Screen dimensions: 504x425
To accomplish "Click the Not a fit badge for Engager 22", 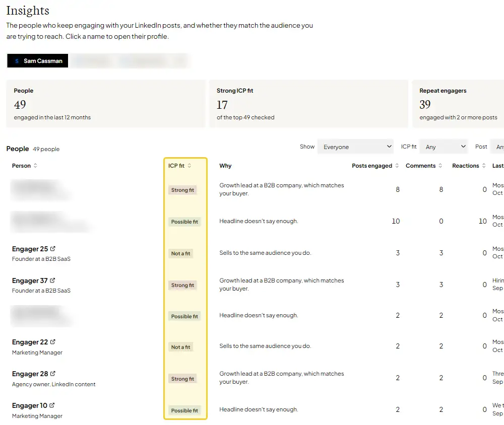I will [180, 347].
